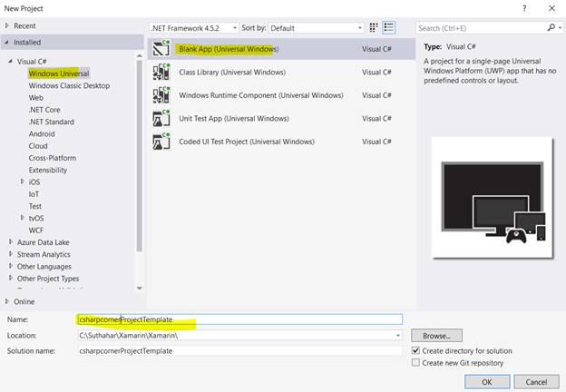
Task: Select the WCF category
Action: click(36, 230)
